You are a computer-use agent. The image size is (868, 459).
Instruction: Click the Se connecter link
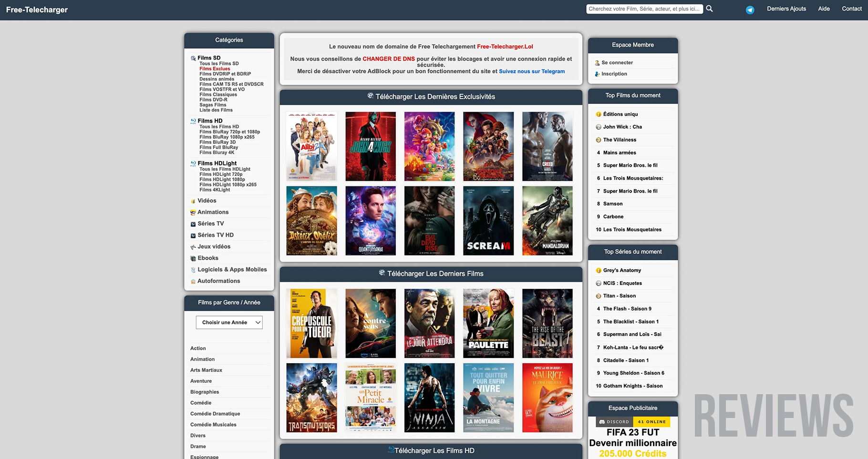pyautogui.click(x=617, y=63)
